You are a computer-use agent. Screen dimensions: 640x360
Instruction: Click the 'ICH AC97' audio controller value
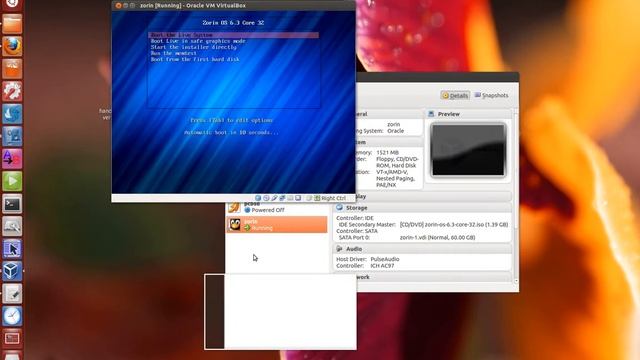(x=382, y=266)
